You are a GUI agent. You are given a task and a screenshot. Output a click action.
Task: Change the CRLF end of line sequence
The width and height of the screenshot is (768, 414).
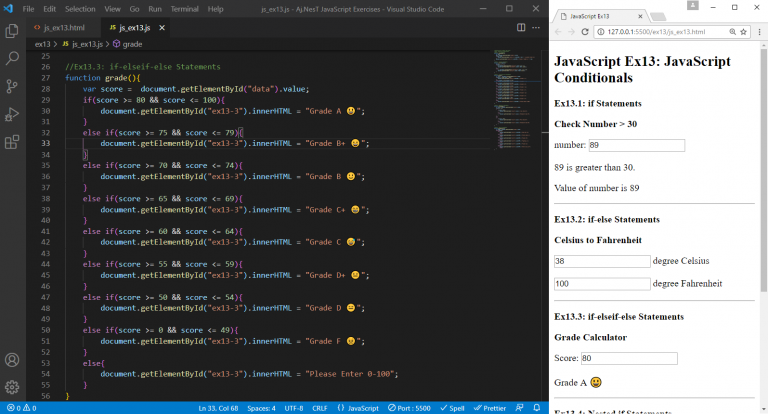[x=319, y=408]
